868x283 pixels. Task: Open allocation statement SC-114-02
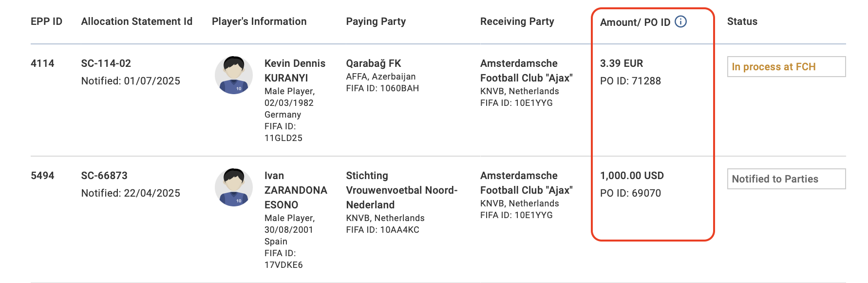click(106, 63)
